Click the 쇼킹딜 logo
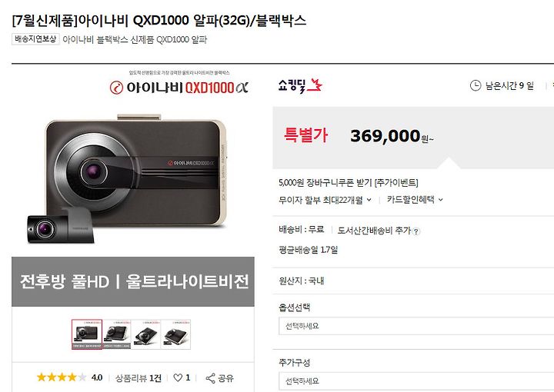 (x=300, y=85)
